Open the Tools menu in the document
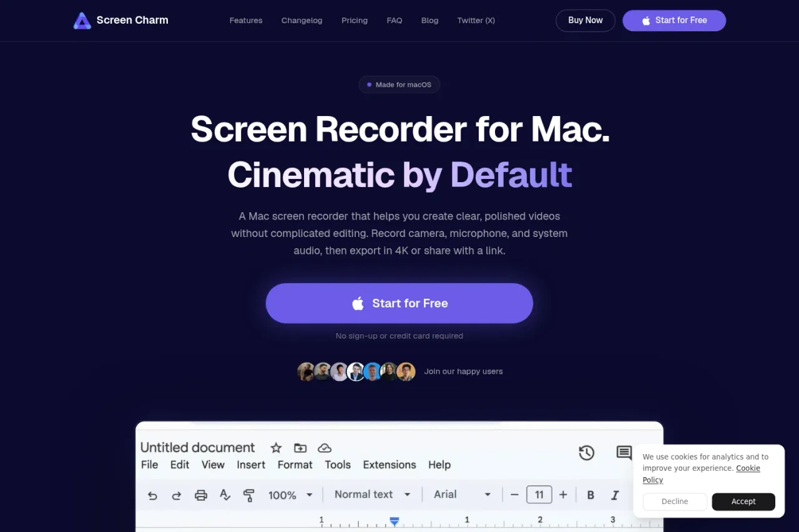799x532 pixels. [338, 465]
